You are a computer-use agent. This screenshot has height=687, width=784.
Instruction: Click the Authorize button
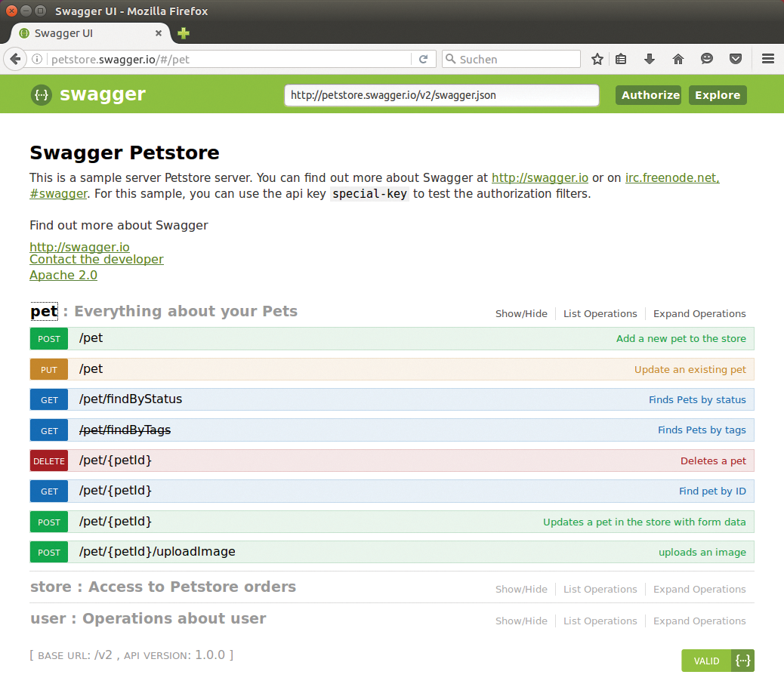coord(648,95)
